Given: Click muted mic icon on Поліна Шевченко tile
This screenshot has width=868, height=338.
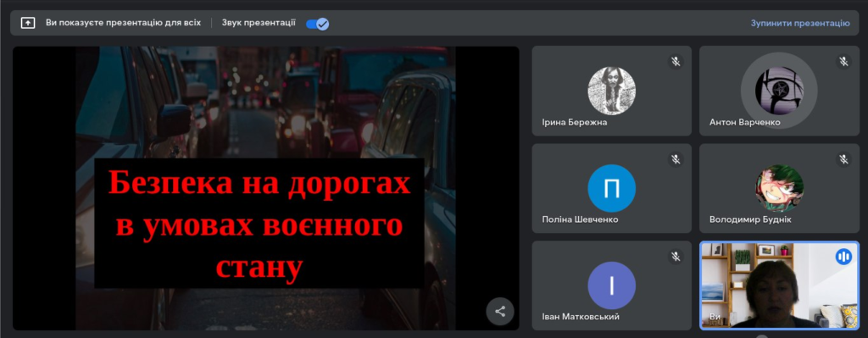Looking at the screenshot, I should pyautogui.click(x=676, y=159).
